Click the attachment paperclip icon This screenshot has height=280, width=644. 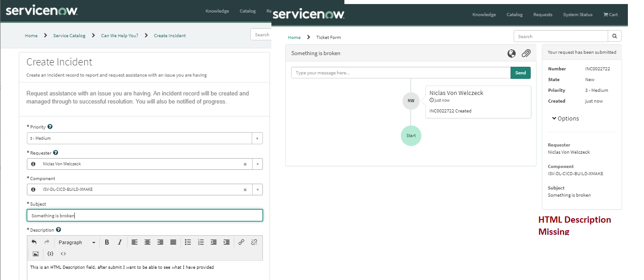pos(526,53)
